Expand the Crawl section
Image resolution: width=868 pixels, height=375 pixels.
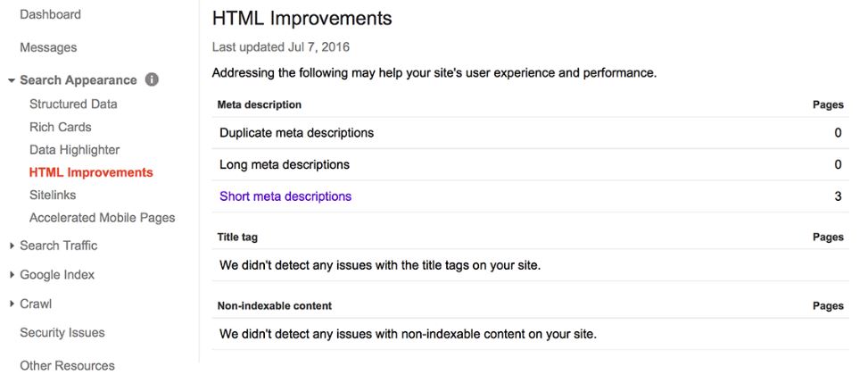(12, 304)
